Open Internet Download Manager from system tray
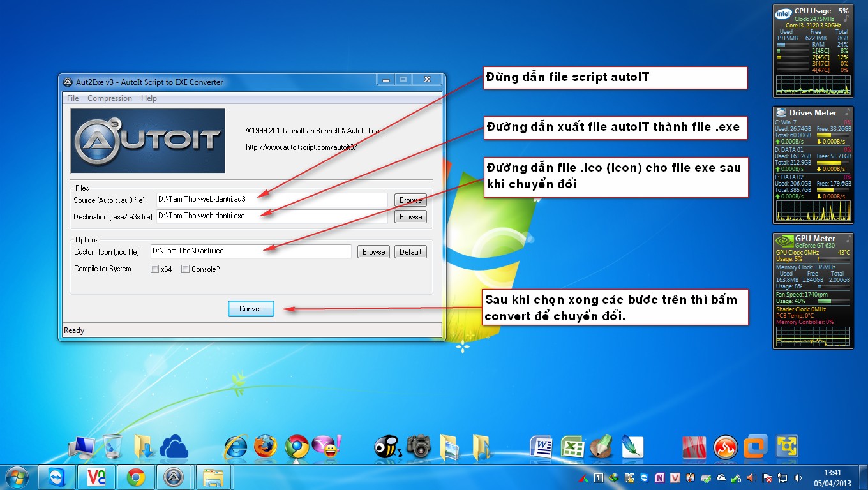 (x=615, y=477)
